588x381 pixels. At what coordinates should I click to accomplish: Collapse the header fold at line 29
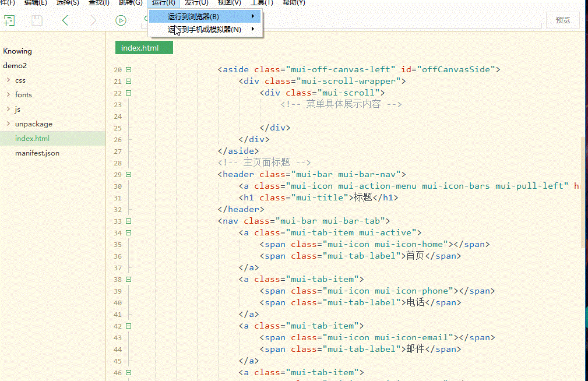click(x=128, y=175)
